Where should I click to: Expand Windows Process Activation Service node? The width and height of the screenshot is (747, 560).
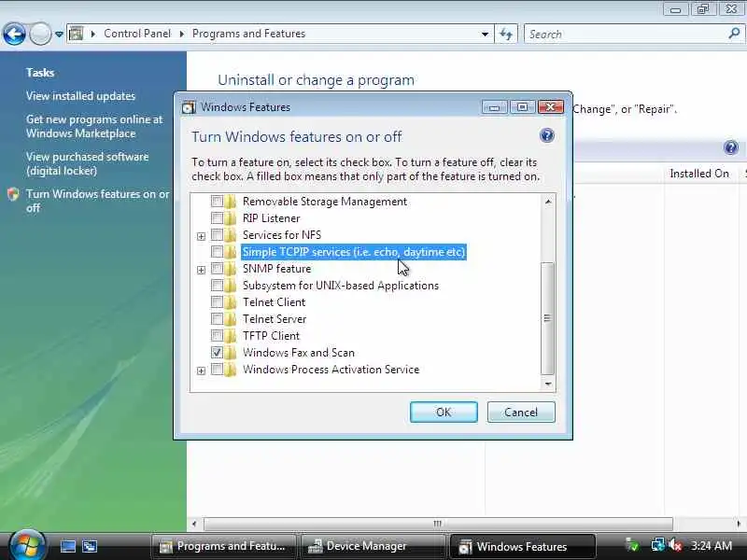pos(201,371)
